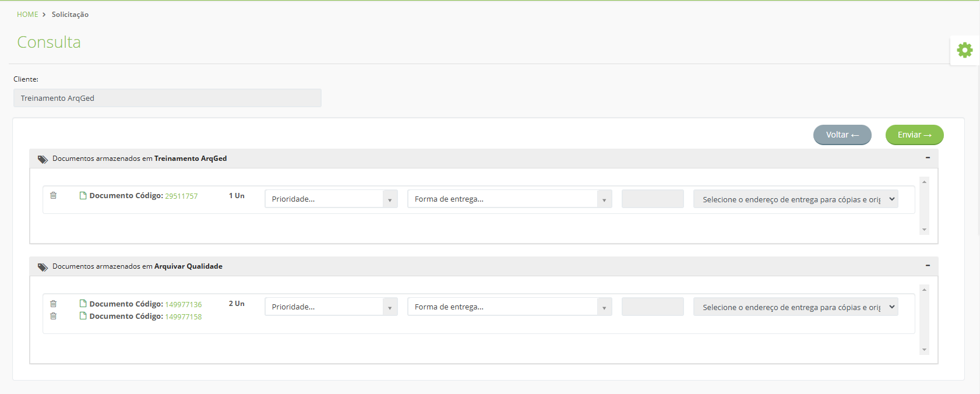The width and height of the screenshot is (980, 394).
Task: Click the tag icon of Arquivar Qualidade section
Action: click(x=43, y=267)
